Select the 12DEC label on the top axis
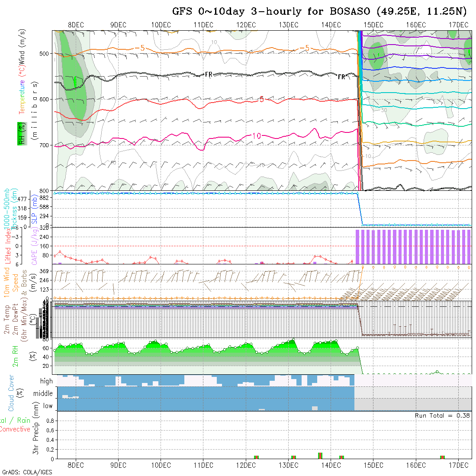Viewport: 476px width, 476px height. [x=246, y=25]
